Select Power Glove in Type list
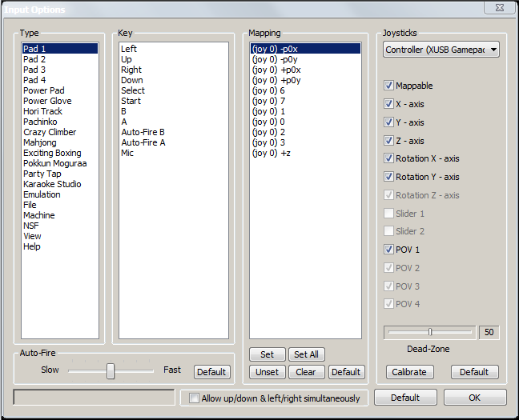 [x=60, y=101]
